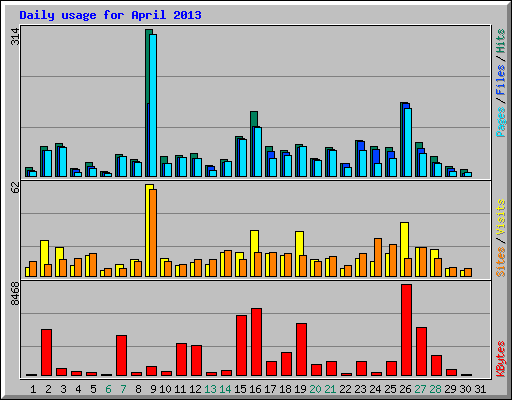Click the red KBytes bar for day 16
This screenshot has width=512, height=400.
(257, 342)
